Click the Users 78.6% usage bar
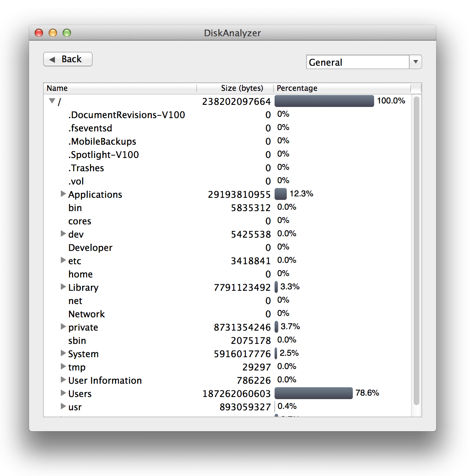This screenshot has height=476, width=475. point(313,393)
